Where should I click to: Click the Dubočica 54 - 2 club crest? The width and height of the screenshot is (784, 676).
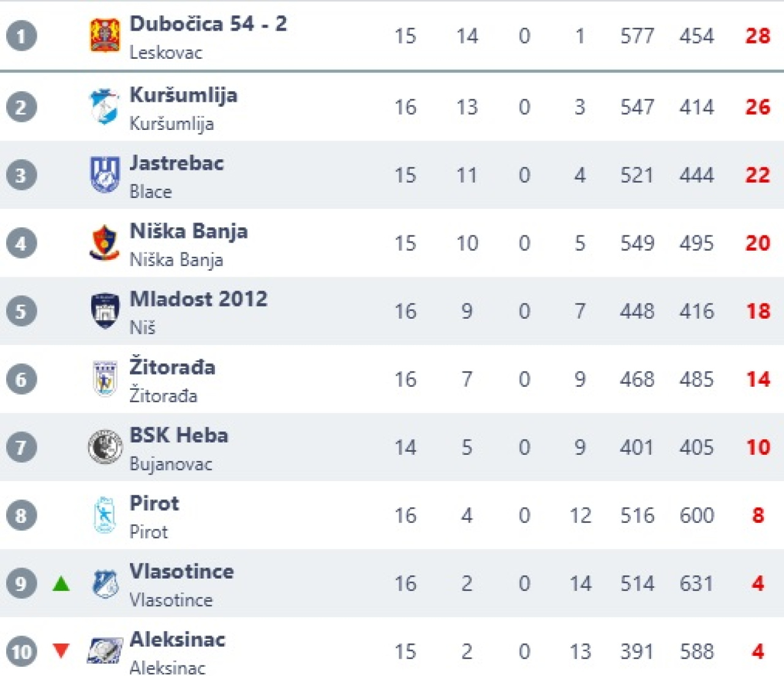pos(105,36)
